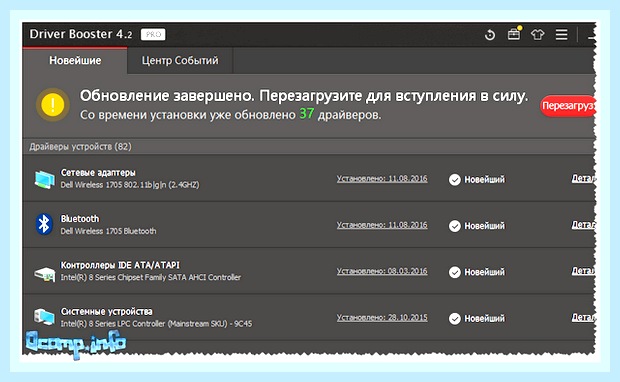Click checkmark icon in Системные устройства row

[455, 318]
